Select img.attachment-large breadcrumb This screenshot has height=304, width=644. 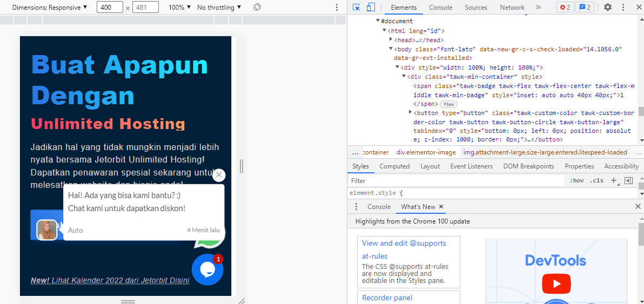click(x=545, y=152)
